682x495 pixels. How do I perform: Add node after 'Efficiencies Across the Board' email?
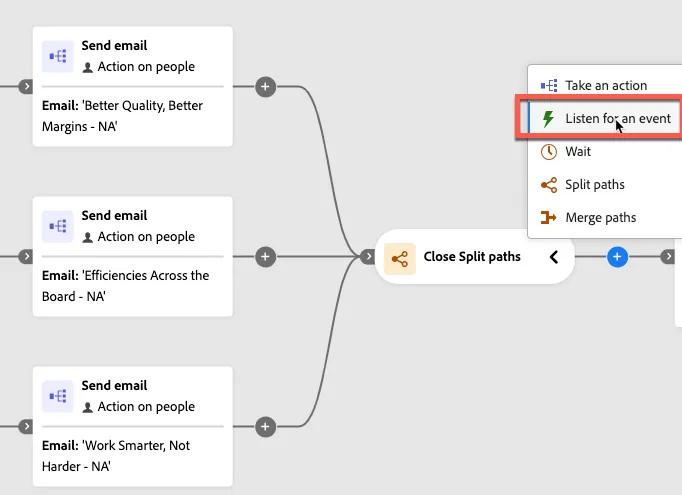pos(265,257)
